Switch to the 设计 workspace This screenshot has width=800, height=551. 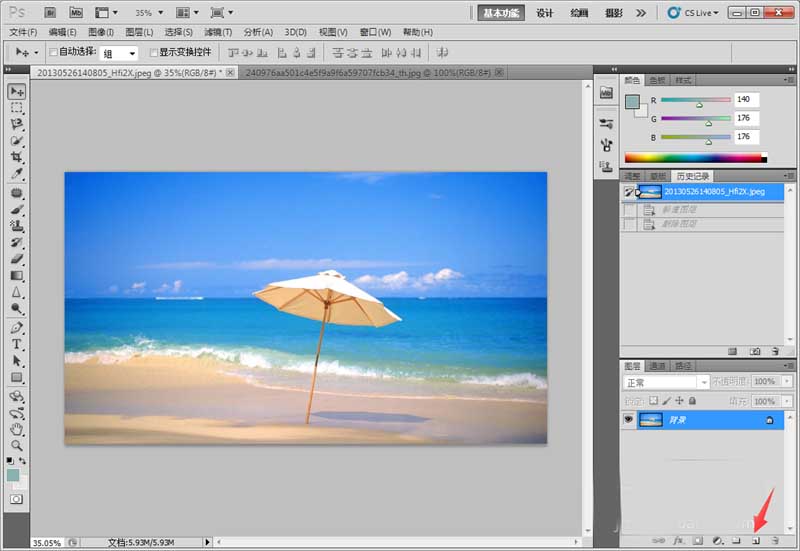tap(544, 13)
